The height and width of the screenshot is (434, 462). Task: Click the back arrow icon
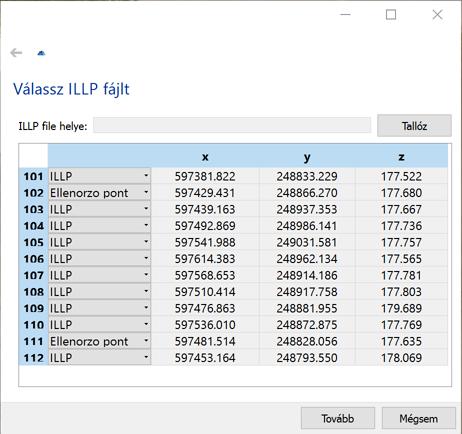[x=16, y=53]
